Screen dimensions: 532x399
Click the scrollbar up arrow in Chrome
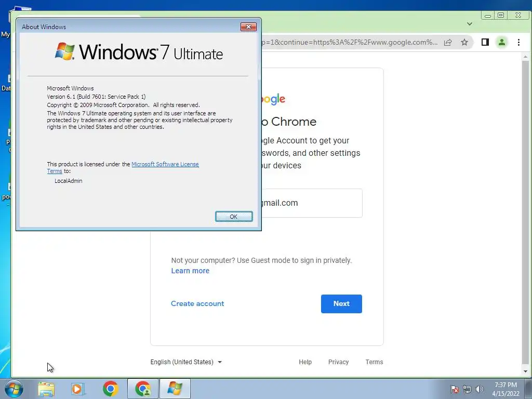[x=526, y=57]
